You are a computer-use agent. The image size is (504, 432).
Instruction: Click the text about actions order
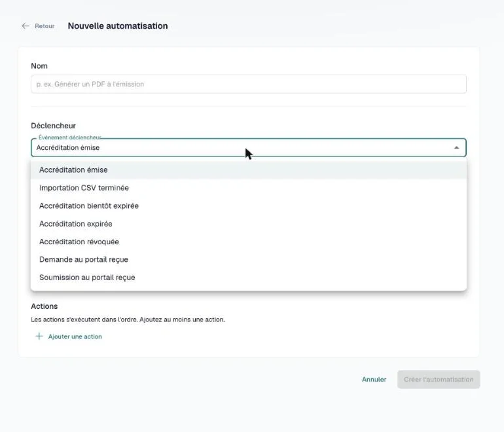[x=128, y=320]
